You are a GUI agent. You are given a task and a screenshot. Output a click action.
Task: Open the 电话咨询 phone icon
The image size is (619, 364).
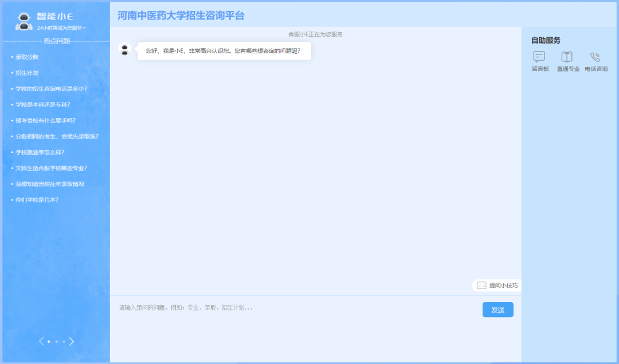pyautogui.click(x=596, y=57)
